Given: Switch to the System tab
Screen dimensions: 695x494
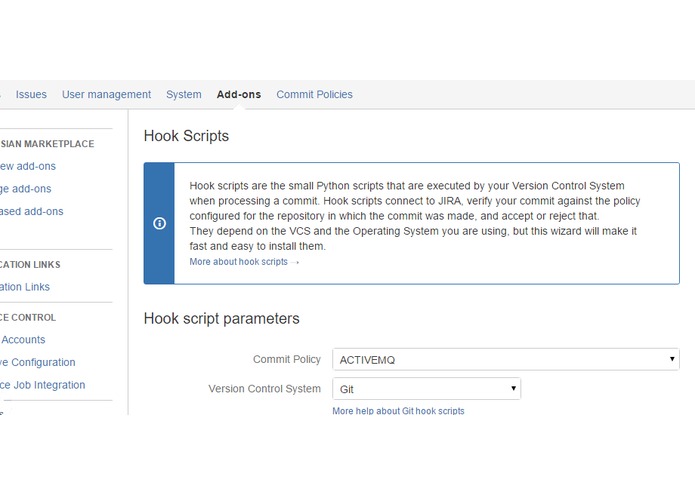Looking at the screenshot, I should pos(184,94).
